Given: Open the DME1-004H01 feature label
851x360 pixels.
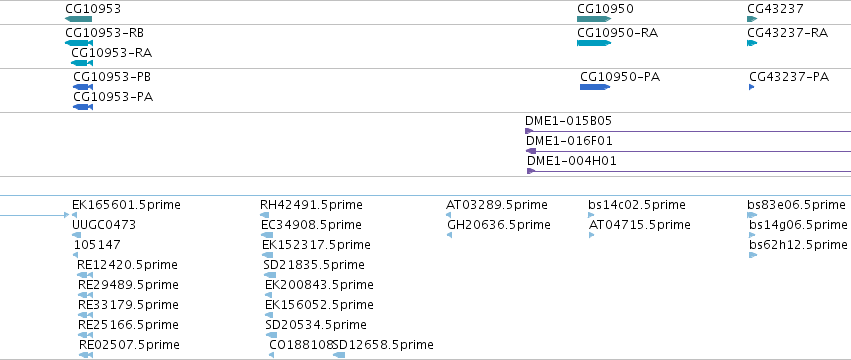Looking at the screenshot, I should [571, 161].
